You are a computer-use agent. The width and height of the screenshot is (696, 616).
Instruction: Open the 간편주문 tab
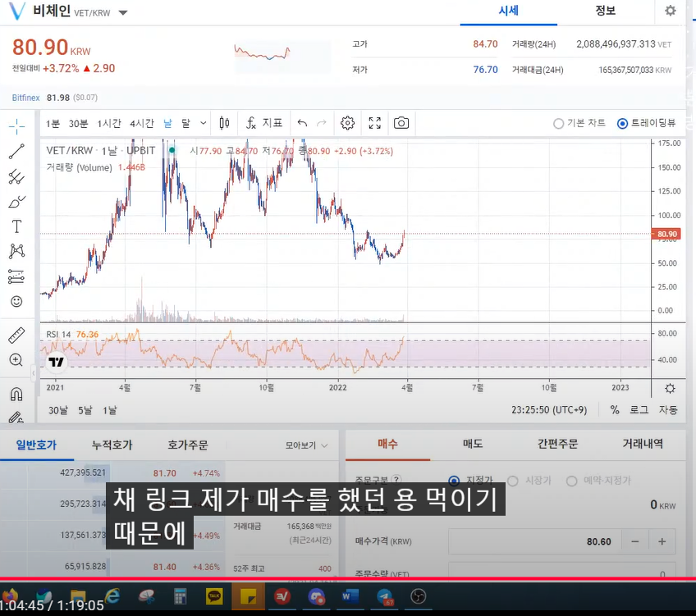557,444
